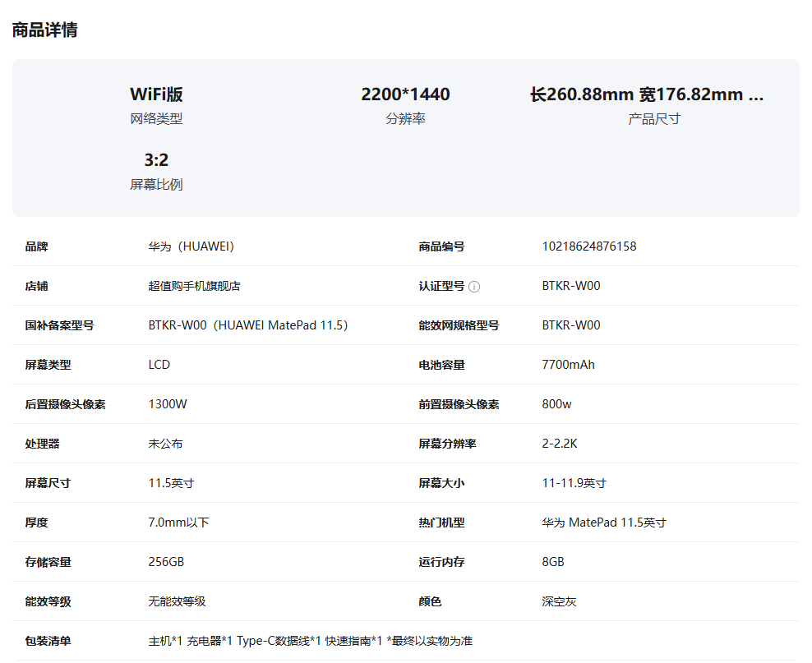Click the 屏幕尺寸 row label
Viewport: 812px width, 663px height.
click(x=48, y=483)
